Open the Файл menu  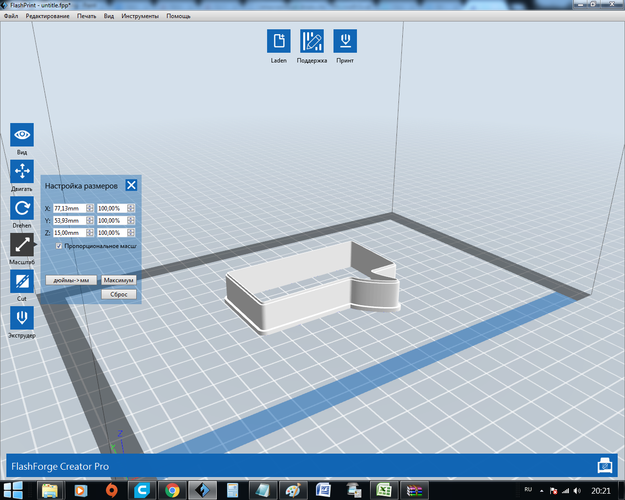tap(11, 16)
